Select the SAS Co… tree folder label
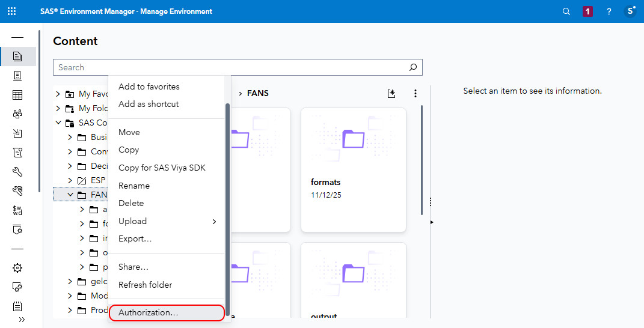644x328 pixels. (x=93, y=123)
